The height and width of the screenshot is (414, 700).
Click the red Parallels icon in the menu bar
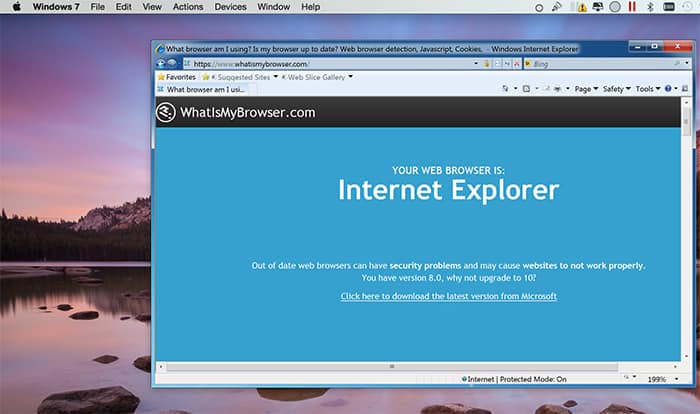coord(632,7)
